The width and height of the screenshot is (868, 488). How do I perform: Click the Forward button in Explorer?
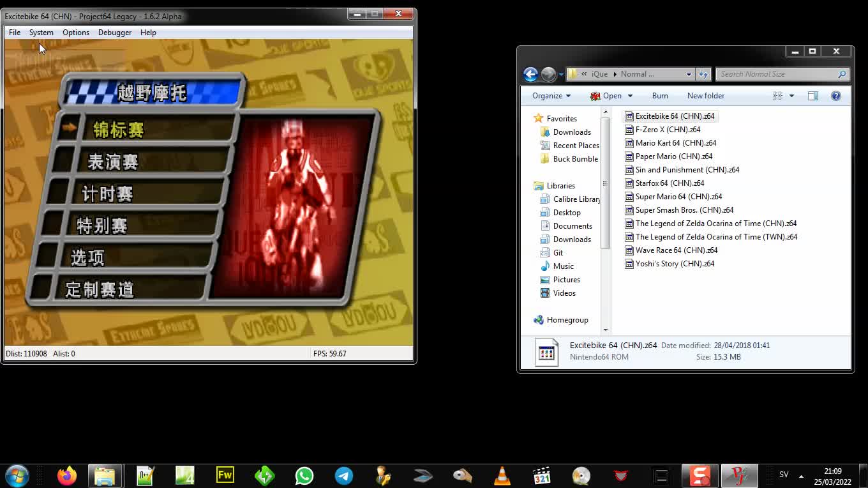(x=548, y=74)
